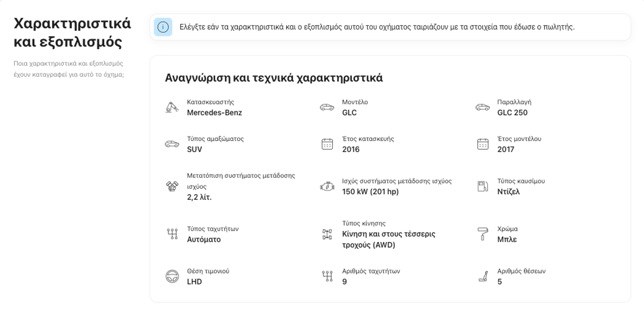This screenshot has width=644, height=313.
Task: Click the Τύπος καυσίμου label
Action: pyautogui.click(x=521, y=181)
